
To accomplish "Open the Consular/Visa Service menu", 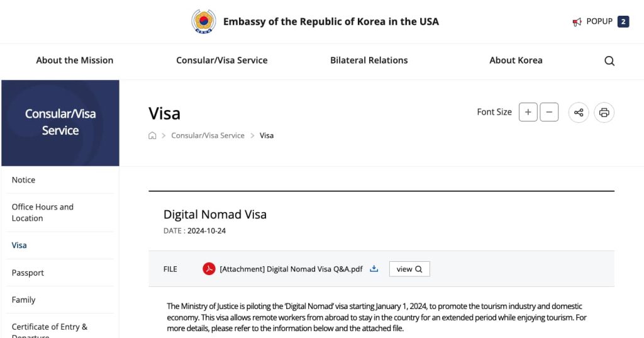I will click(221, 60).
